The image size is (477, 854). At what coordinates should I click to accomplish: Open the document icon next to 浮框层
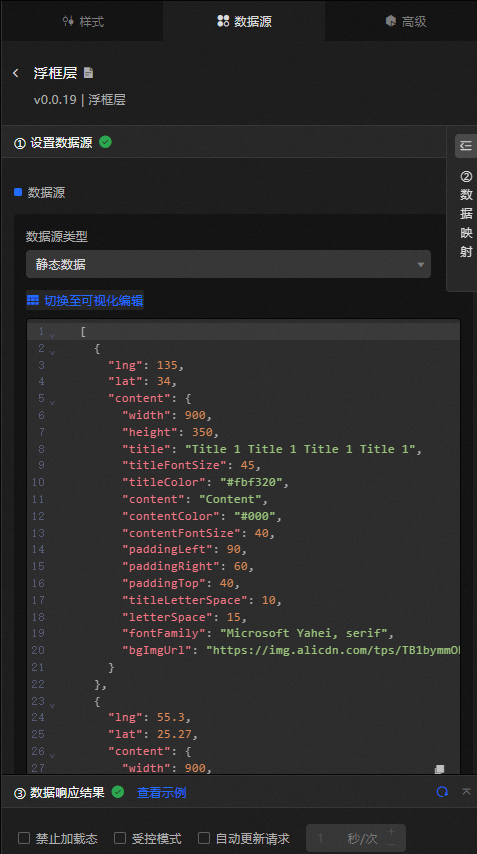click(x=88, y=72)
